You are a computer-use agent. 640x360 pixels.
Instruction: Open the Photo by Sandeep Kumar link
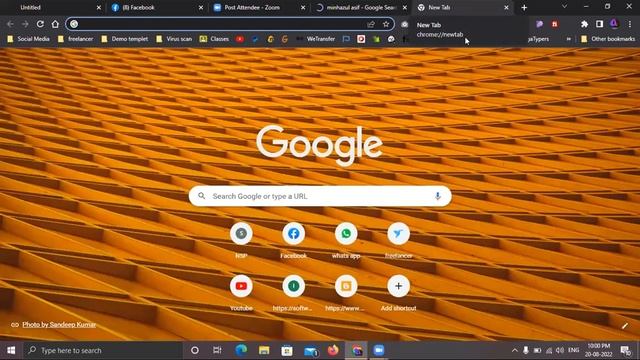[59, 324]
